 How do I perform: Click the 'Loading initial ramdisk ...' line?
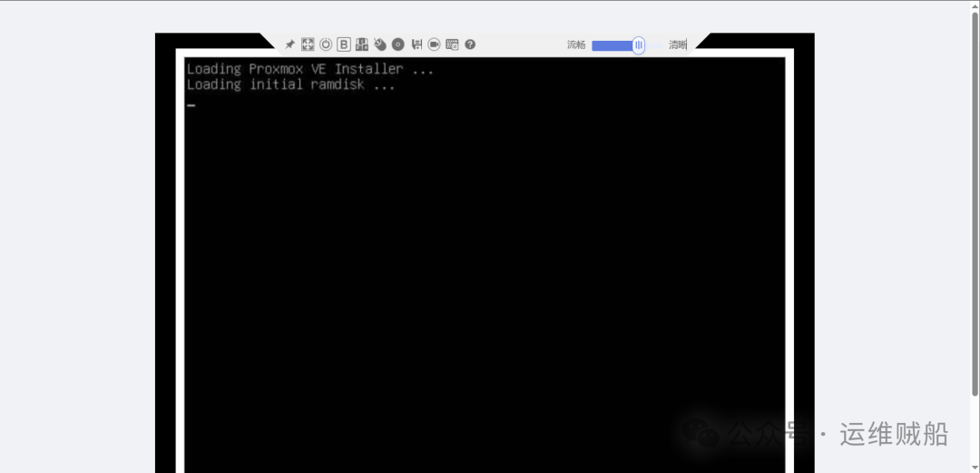(x=290, y=84)
